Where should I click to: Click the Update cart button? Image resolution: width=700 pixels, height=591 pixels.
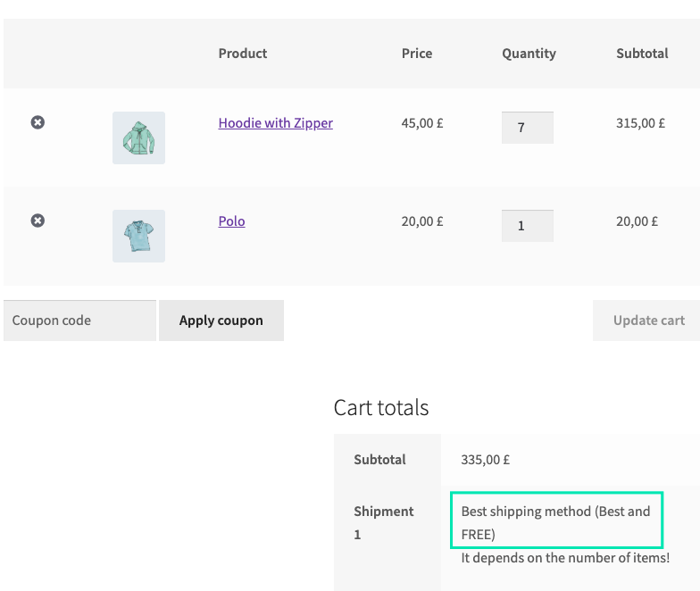point(648,320)
